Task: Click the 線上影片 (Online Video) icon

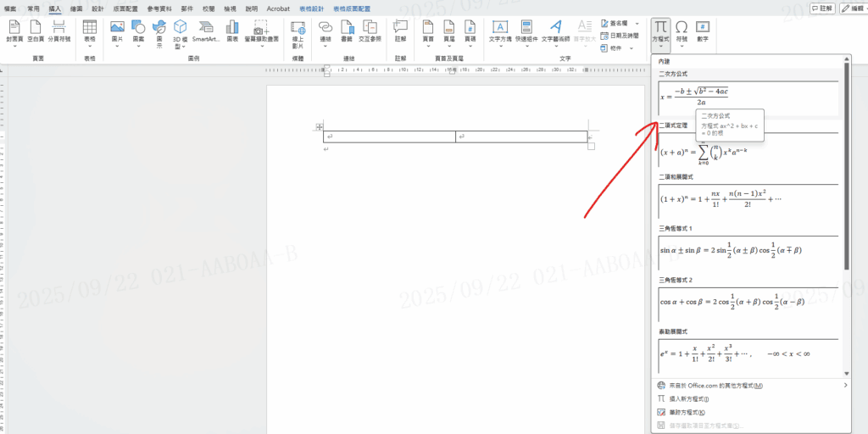Action: 298,32
